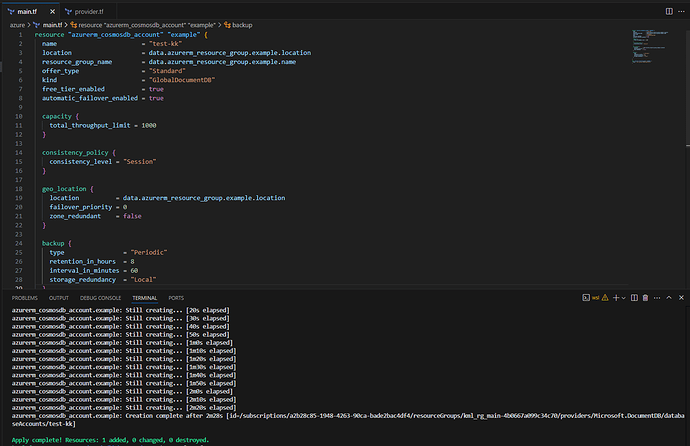Select the TERMINAL panel tab
The width and height of the screenshot is (690, 446).
pos(145,298)
